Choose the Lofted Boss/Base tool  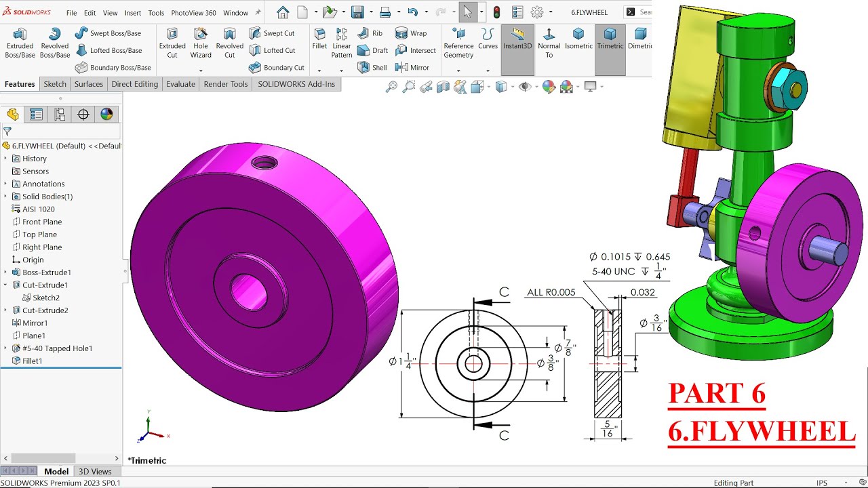(x=108, y=50)
